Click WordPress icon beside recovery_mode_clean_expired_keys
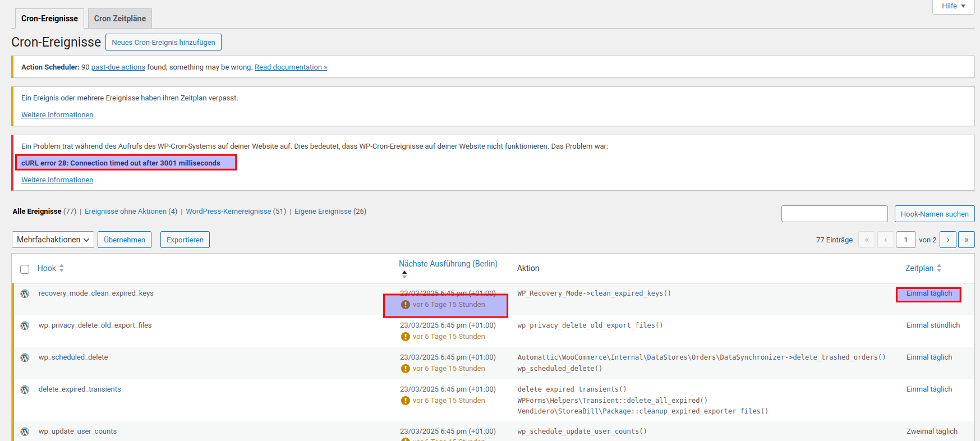Viewport: 980px width, 441px height. [25, 293]
